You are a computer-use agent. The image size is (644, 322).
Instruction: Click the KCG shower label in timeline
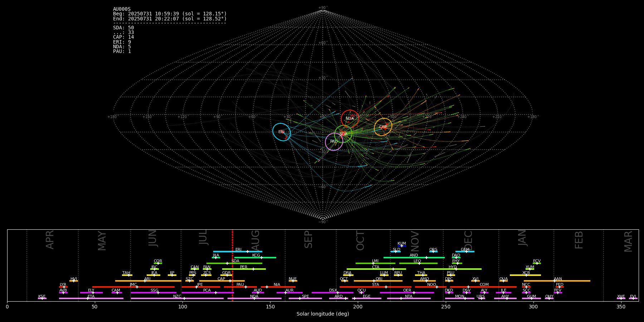pos(256,255)
